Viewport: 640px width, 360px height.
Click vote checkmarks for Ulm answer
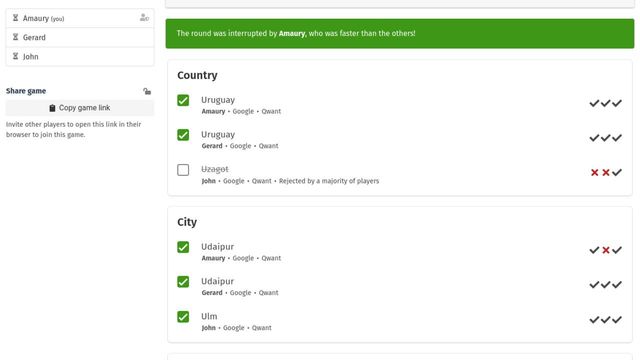(605, 320)
